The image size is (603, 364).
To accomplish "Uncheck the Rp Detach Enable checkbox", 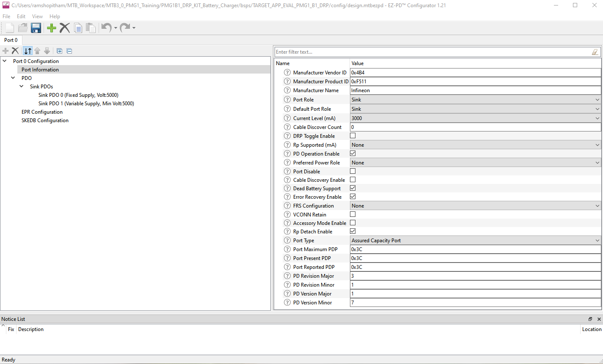I will 353,231.
